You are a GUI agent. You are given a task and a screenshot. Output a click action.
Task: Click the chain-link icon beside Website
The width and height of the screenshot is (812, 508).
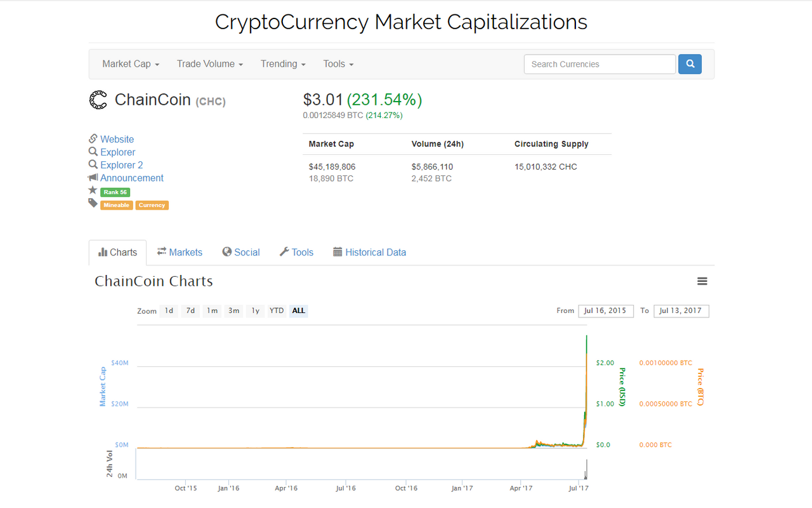point(93,139)
